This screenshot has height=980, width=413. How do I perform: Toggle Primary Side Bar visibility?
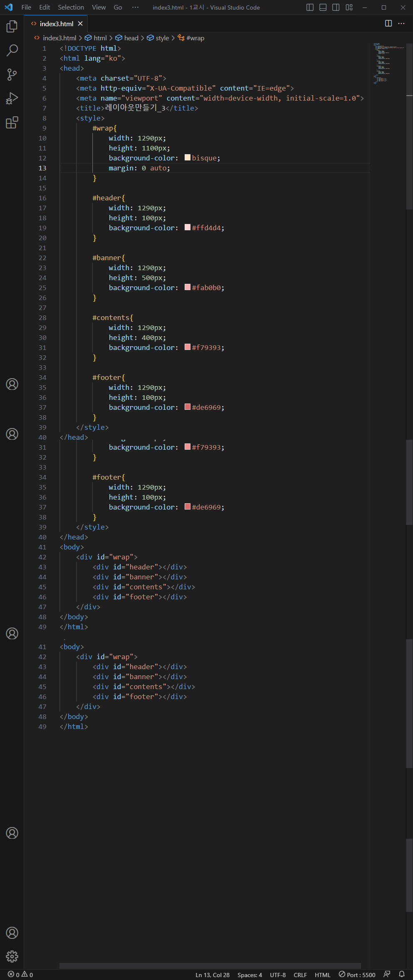310,7
